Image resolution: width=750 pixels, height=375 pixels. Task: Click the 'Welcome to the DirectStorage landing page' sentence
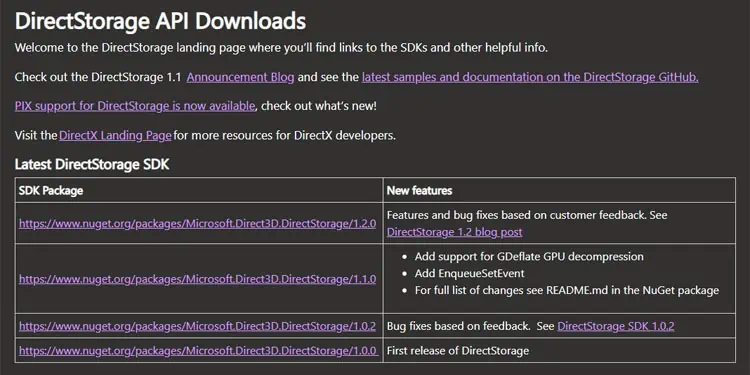(281, 48)
